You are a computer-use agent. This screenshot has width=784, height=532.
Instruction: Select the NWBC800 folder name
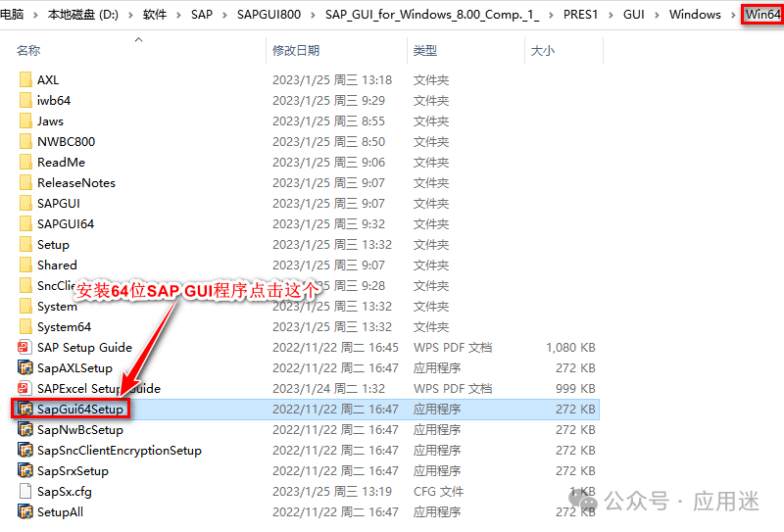(66, 141)
